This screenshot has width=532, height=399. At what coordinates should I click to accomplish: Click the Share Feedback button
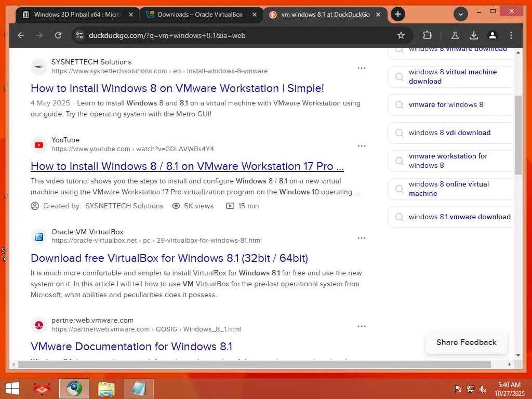click(x=466, y=342)
